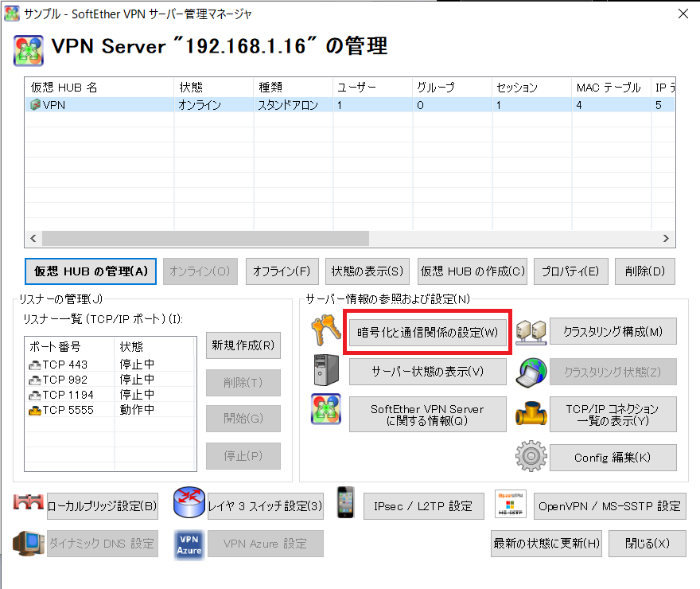This screenshot has width=700, height=589.
Task: Click the smartphone icon for IPsec settings
Action: 345,502
